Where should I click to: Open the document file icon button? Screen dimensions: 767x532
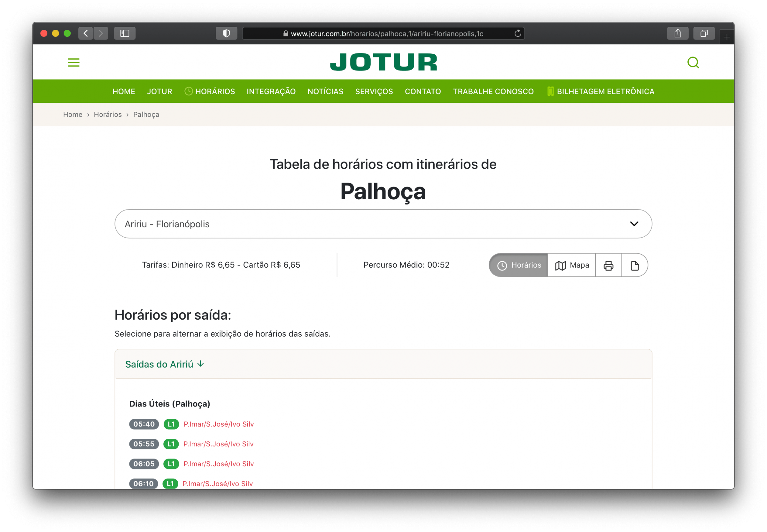click(635, 265)
